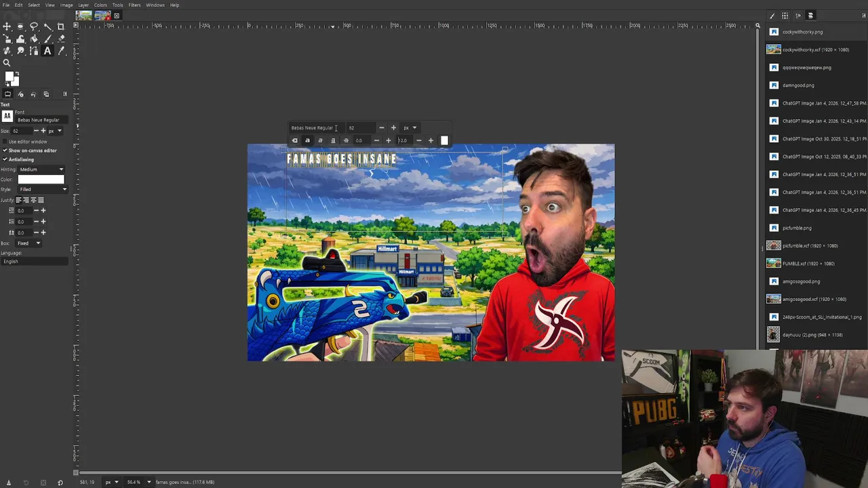Open the Device Status tab icon
This screenshot has width=868, height=488.
[20, 94]
